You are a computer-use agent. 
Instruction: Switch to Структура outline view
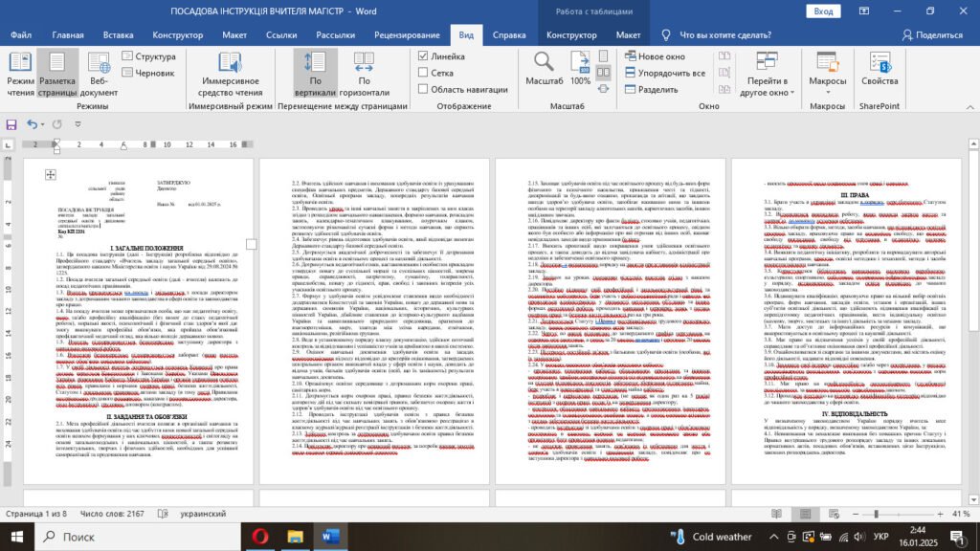point(149,56)
